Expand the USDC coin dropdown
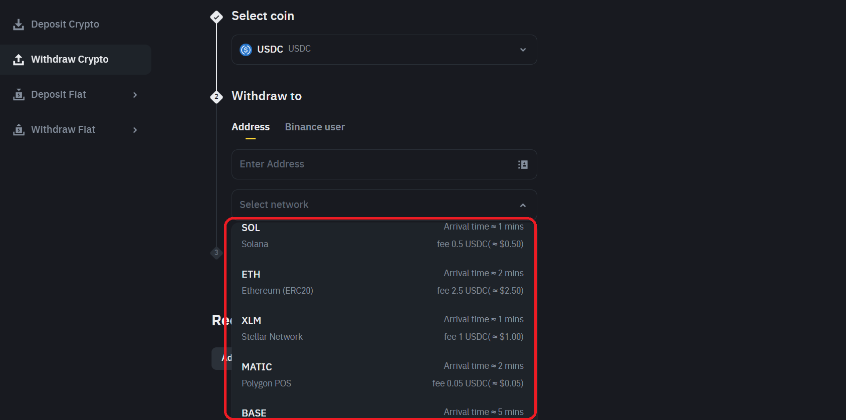846x420 pixels. click(x=522, y=49)
